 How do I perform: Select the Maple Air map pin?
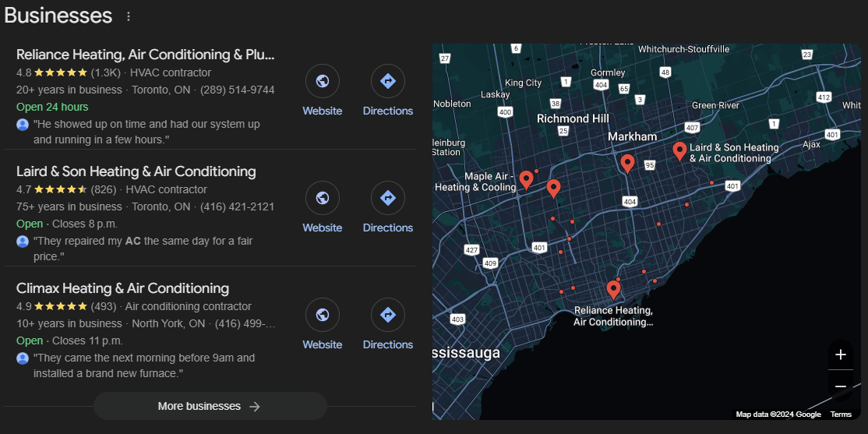pos(526,179)
